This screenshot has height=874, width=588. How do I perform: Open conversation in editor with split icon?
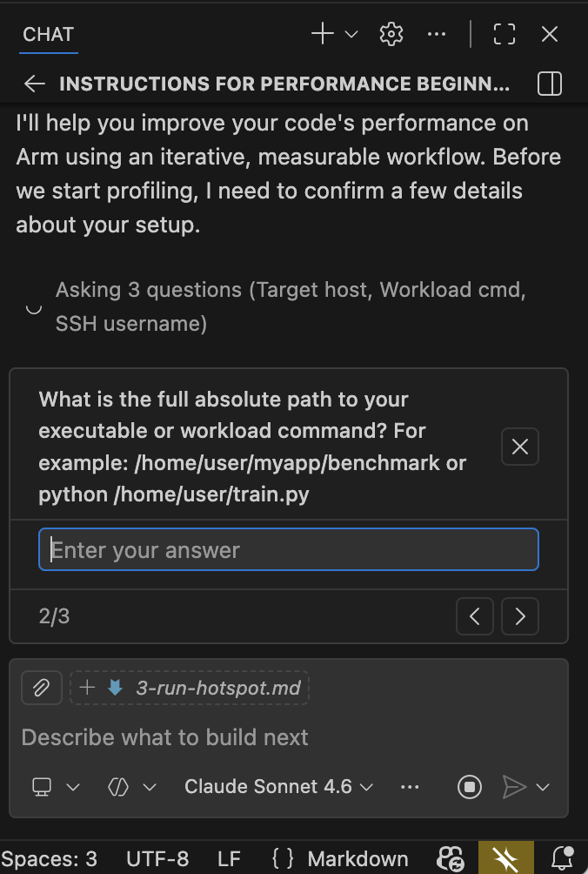pyautogui.click(x=549, y=84)
